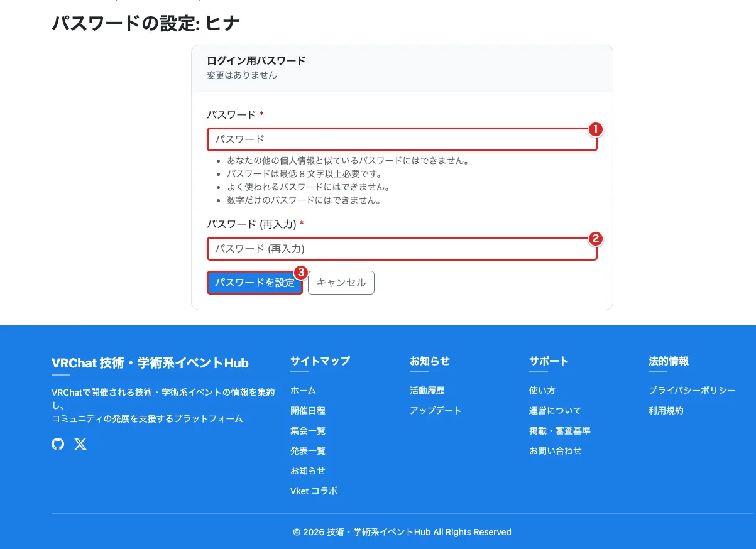This screenshot has height=549, width=756.
Task: Open the 使い方 support link
Action: click(542, 391)
